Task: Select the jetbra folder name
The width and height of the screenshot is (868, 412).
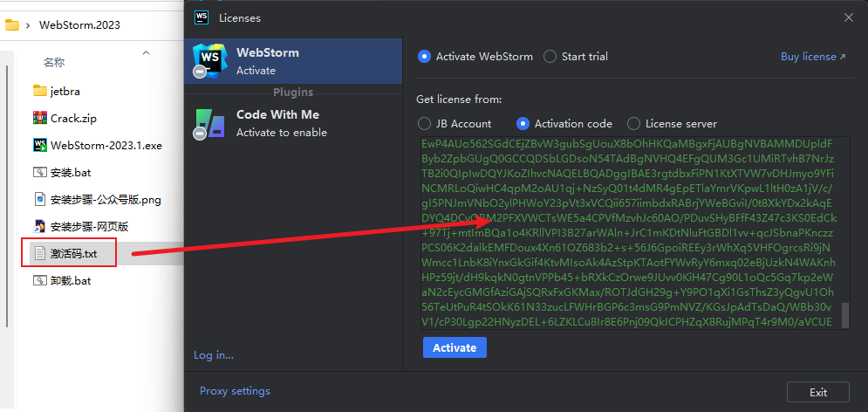Action: 65,92
